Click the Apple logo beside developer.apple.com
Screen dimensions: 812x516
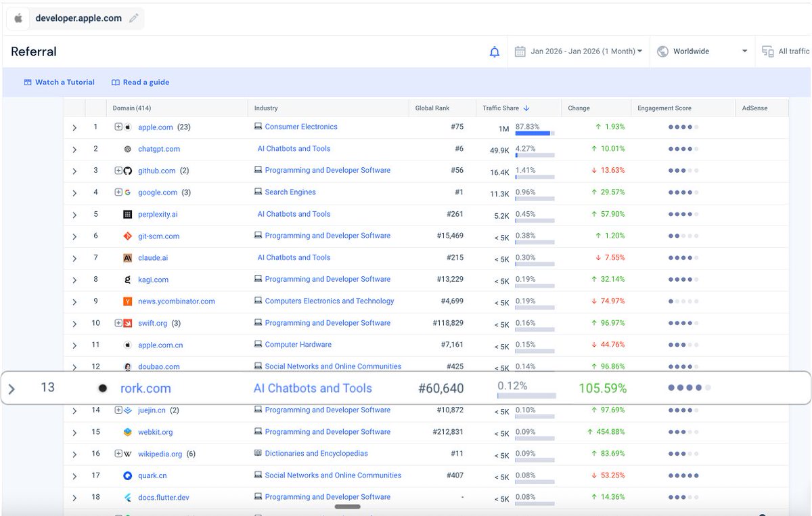tap(18, 18)
